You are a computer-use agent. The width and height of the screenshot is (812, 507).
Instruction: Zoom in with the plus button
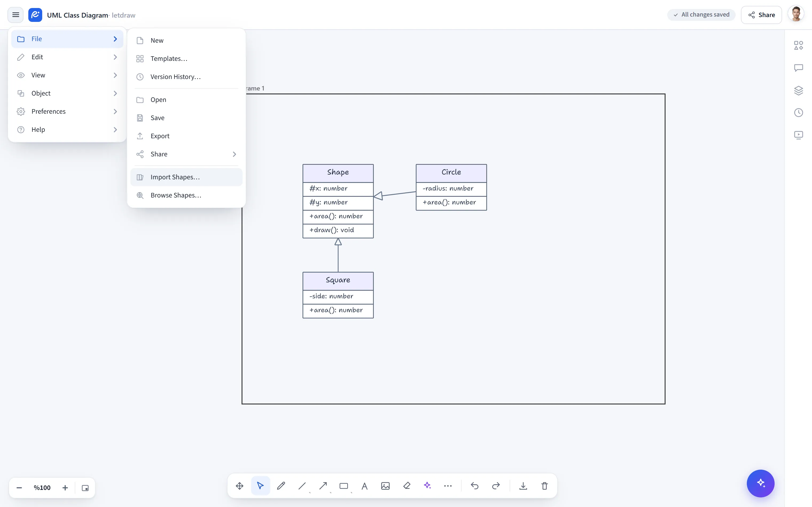65,488
